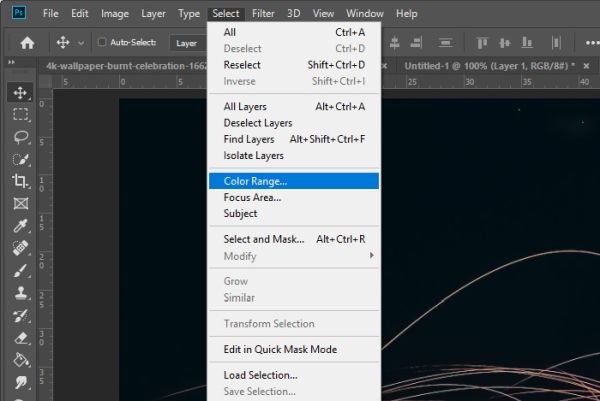Choose Find Layers entry
Image resolution: width=600 pixels, height=401 pixels.
(x=294, y=139)
